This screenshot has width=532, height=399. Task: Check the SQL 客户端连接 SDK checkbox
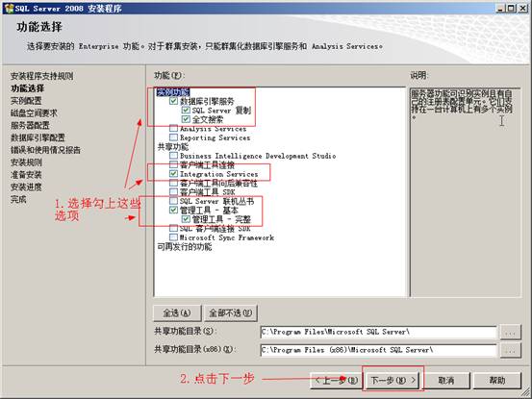[173, 228]
